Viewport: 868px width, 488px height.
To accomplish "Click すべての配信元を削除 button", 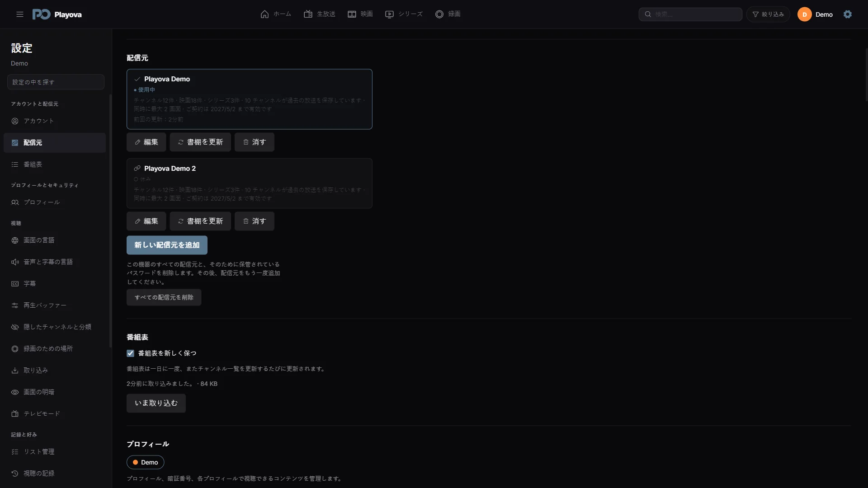I will pos(164,297).
